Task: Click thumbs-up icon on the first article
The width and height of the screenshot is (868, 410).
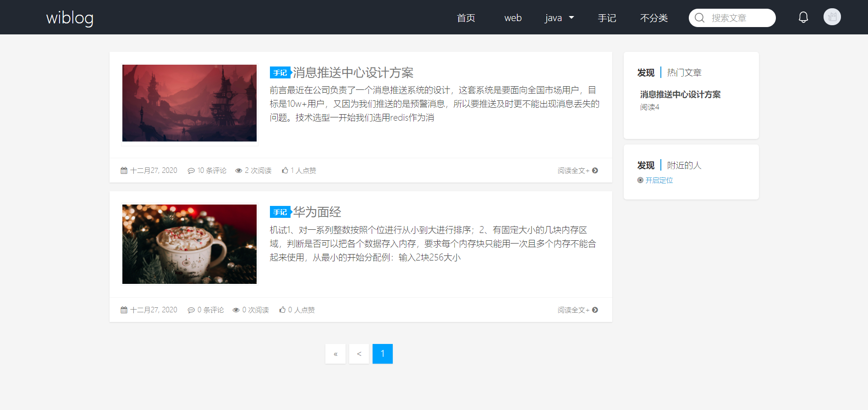Action: coord(285,171)
